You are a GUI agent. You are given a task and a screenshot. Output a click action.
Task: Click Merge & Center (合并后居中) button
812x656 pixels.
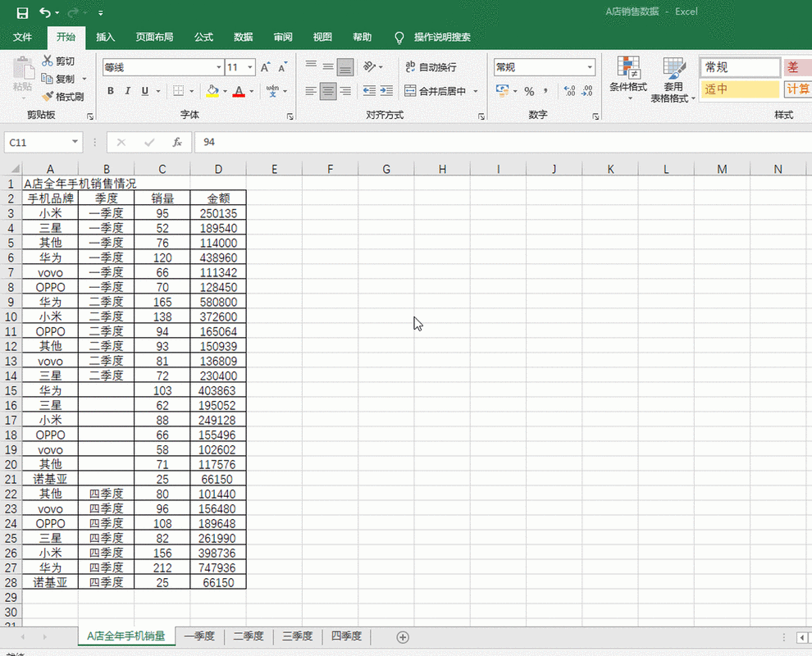pos(435,91)
